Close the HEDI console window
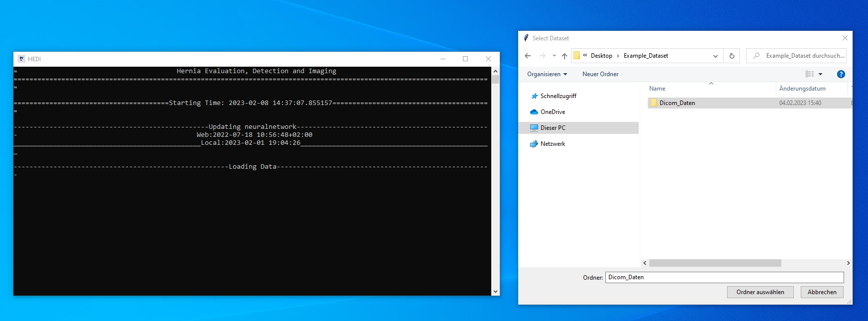Image resolution: width=868 pixels, height=321 pixels. pos(488,59)
